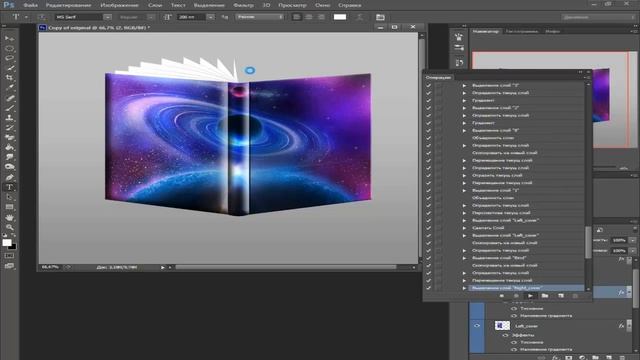This screenshot has height=360, width=640.
Task: Select the Pen tool
Action: (x=9, y=177)
